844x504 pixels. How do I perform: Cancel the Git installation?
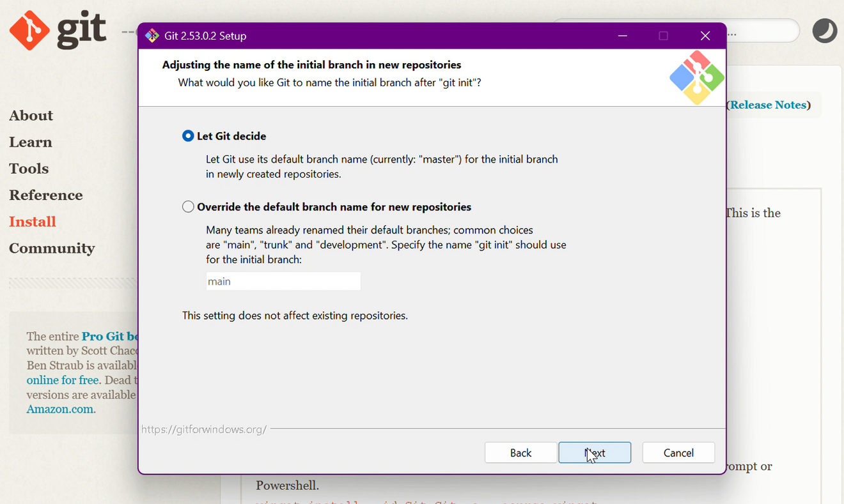[x=678, y=453]
